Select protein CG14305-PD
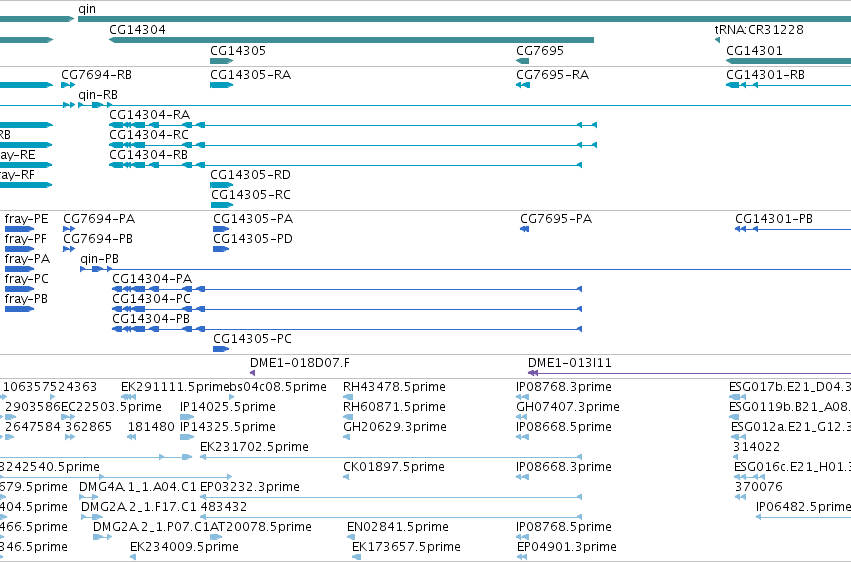This screenshot has height=562, width=851. (221, 249)
